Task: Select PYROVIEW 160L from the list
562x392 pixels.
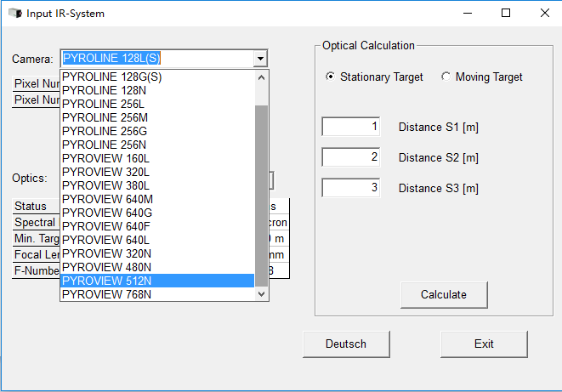Action: pos(157,158)
